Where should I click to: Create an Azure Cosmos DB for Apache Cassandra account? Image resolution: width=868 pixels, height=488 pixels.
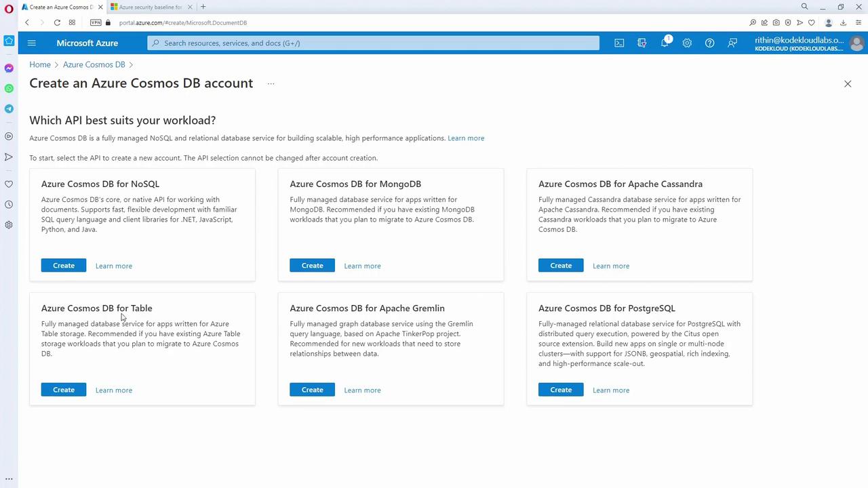(x=561, y=266)
